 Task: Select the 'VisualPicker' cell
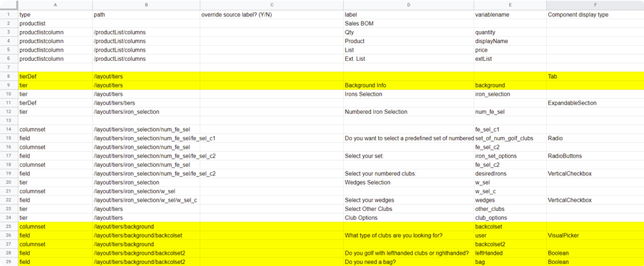595,236
